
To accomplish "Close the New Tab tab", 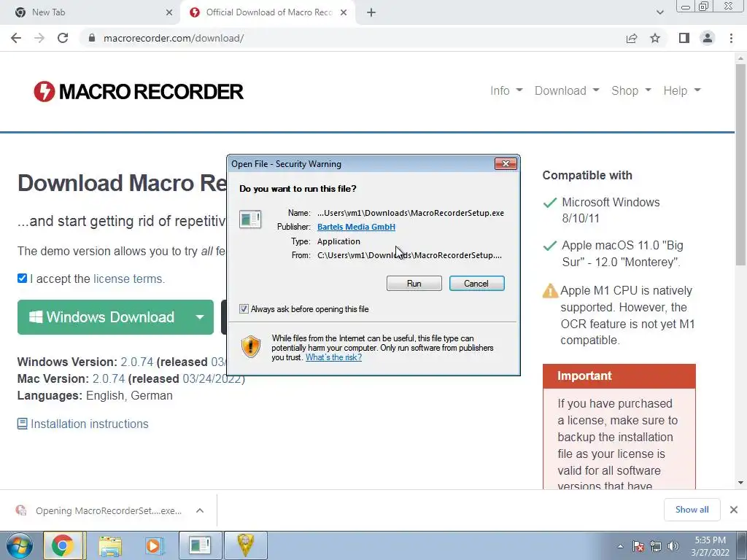I will 169,12.
